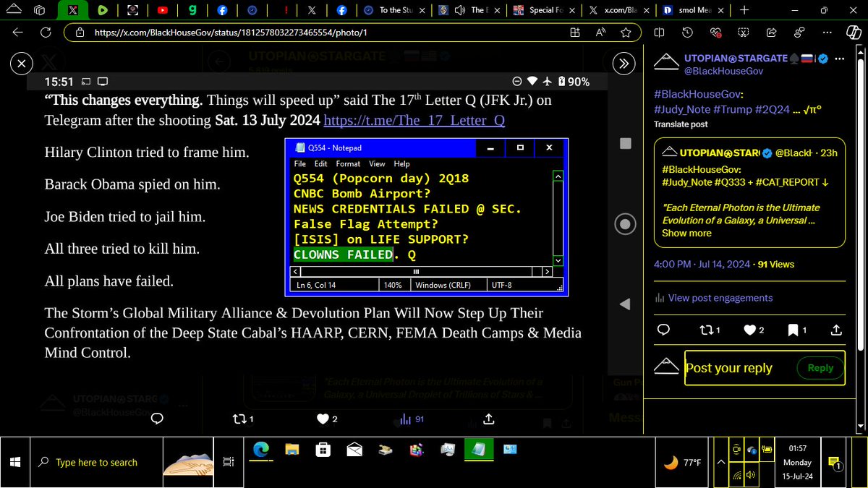Click the Post your reply field
Image resolution: width=868 pixels, height=488 pixels.
click(738, 368)
